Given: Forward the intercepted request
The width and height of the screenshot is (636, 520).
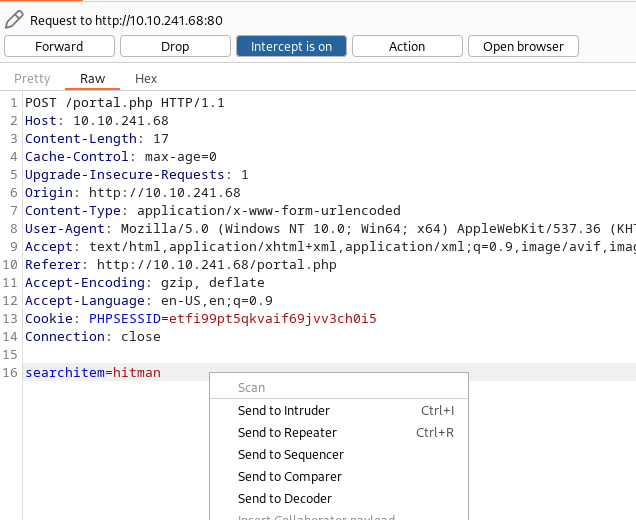Looking at the screenshot, I should click(59, 46).
